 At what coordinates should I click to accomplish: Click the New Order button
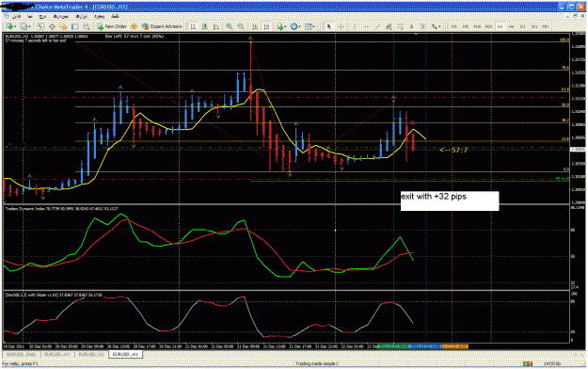pos(112,26)
